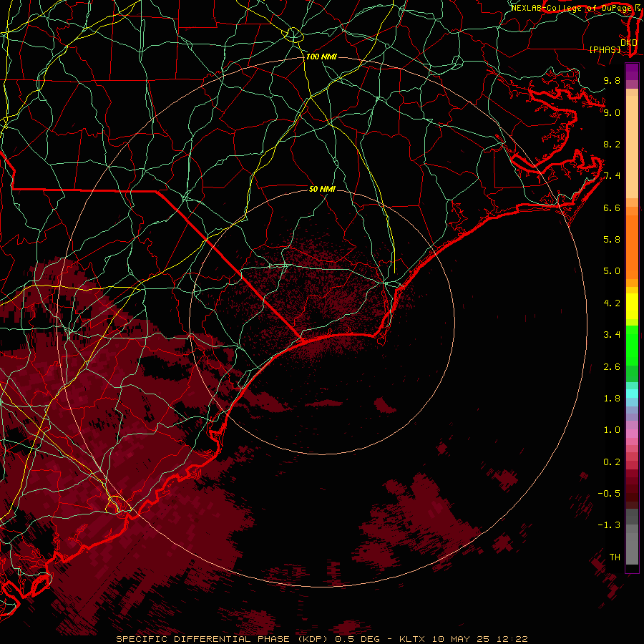Click the 3.4 value on the color scale

(612, 335)
